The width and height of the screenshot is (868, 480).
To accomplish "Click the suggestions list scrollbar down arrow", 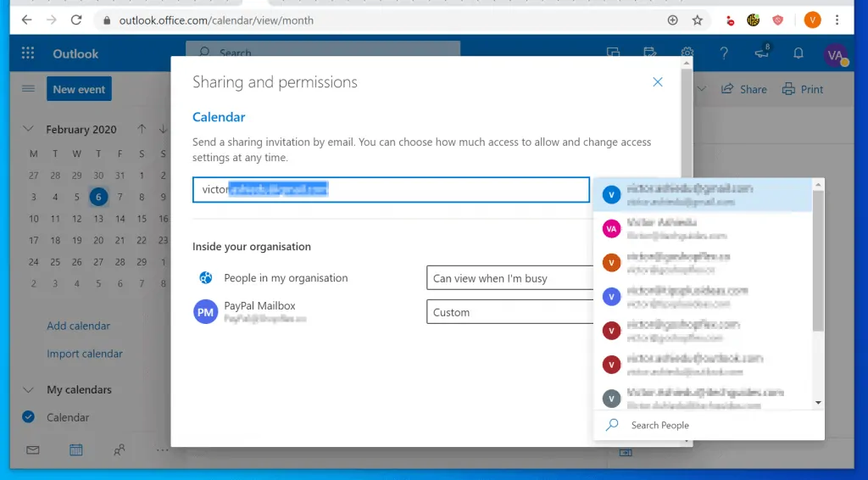I will click(818, 402).
